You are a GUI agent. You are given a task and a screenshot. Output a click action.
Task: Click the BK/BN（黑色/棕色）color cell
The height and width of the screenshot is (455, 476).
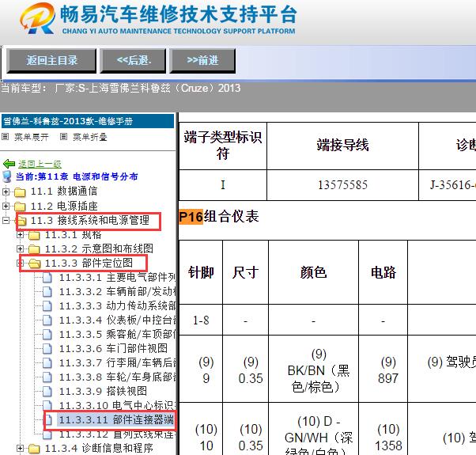pyautogui.click(x=314, y=369)
